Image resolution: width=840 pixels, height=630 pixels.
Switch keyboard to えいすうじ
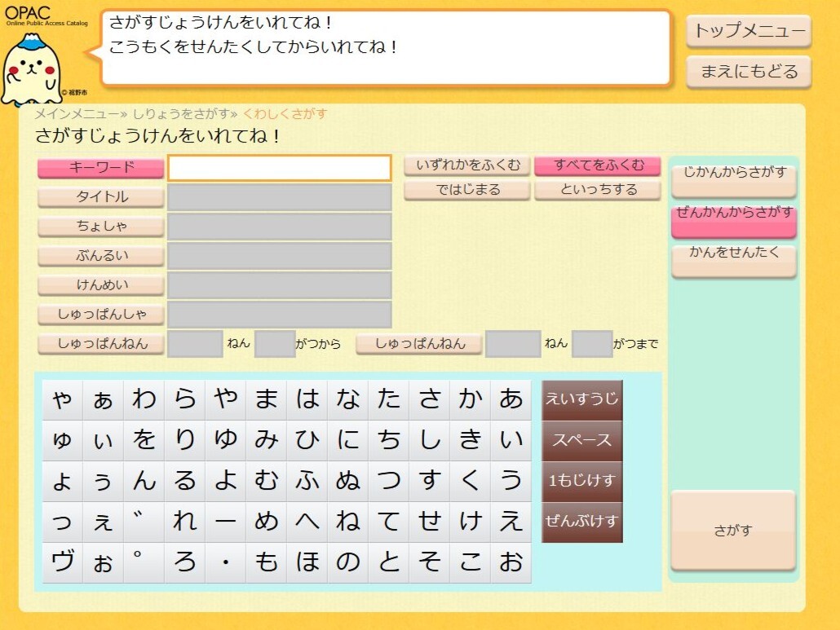pos(582,400)
